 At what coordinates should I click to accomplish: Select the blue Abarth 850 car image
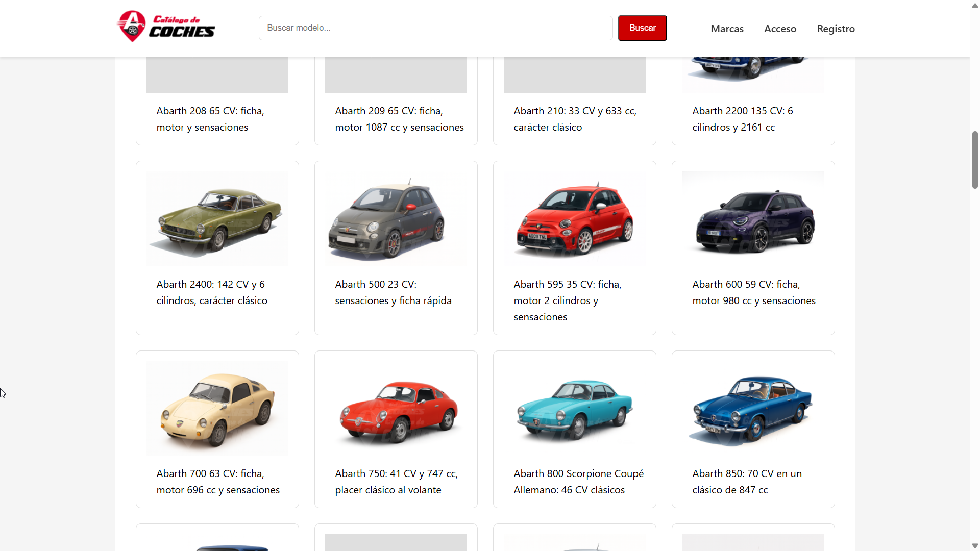[x=753, y=408]
